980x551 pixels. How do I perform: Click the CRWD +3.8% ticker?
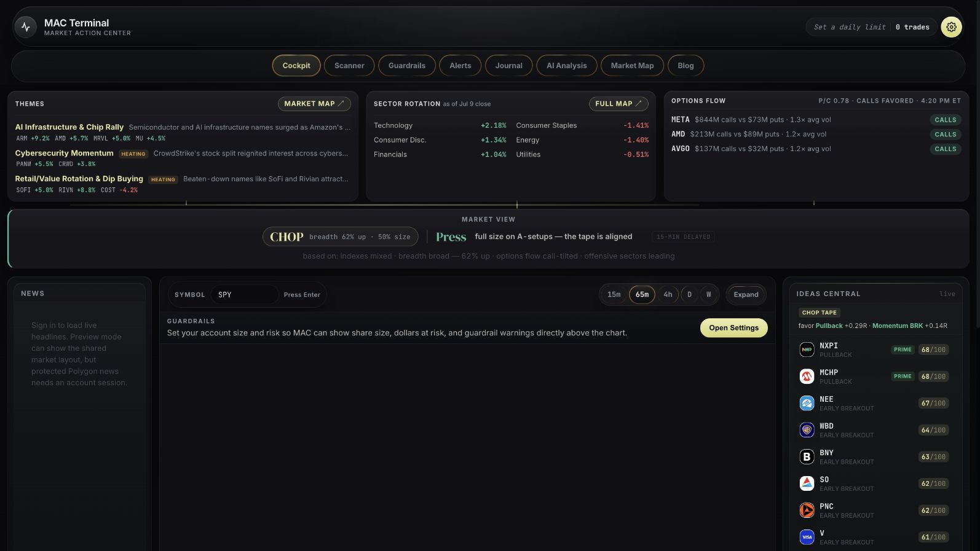coord(77,165)
